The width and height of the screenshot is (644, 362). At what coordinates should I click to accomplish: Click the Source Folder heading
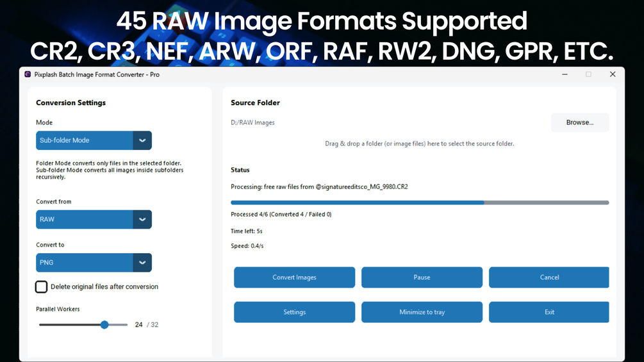pyautogui.click(x=255, y=103)
